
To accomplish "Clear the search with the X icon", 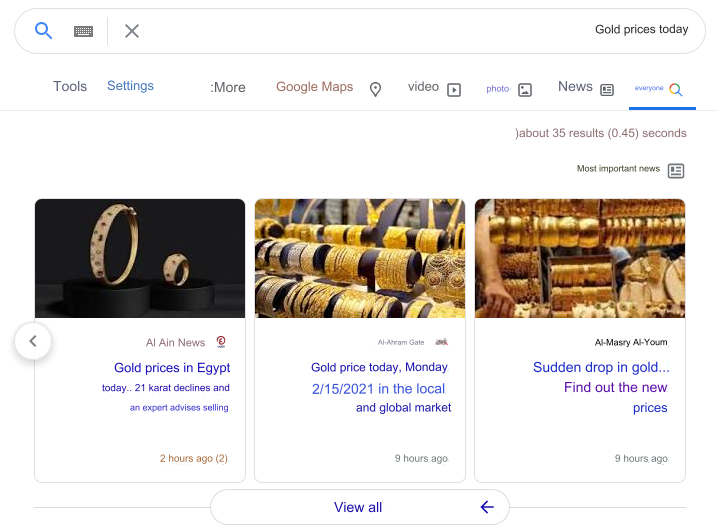I will click(x=132, y=31).
